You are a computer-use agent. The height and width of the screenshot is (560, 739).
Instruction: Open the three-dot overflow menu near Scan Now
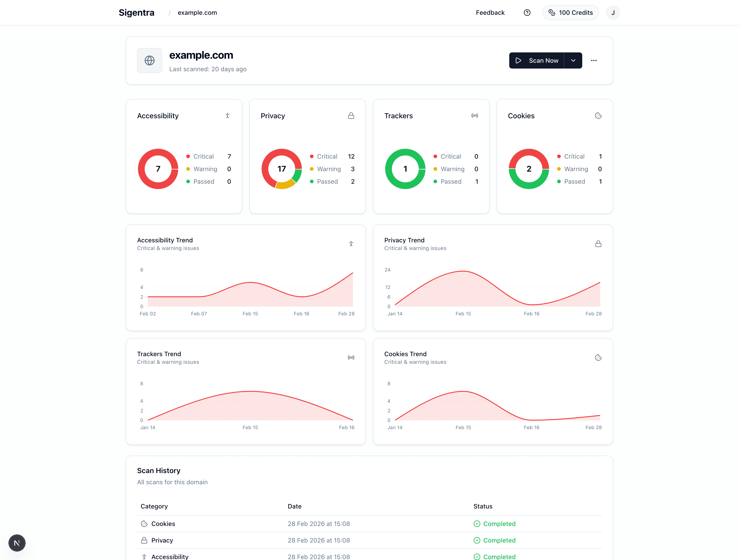pyautogui.click(x=594, y=60)
